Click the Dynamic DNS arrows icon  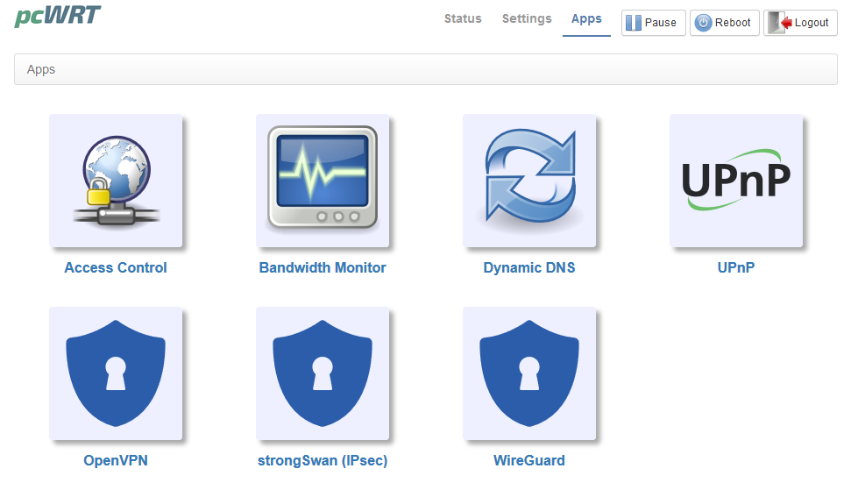[529, 181]
